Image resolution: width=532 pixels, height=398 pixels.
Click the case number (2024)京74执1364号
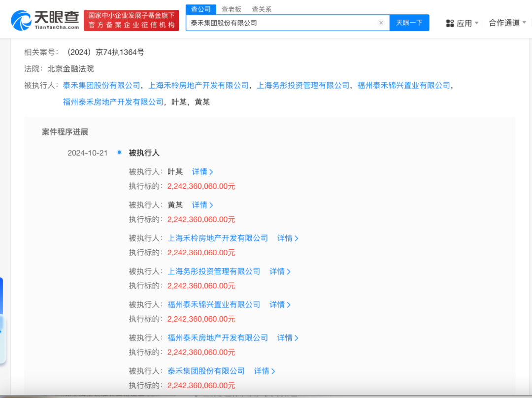pos(104,52)
